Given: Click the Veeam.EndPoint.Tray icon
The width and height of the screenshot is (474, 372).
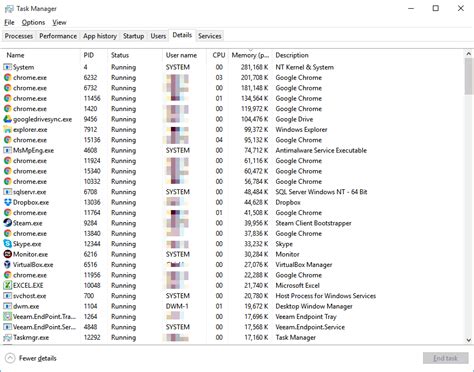Looking at the screenshot, I should [x=7, y=316].
